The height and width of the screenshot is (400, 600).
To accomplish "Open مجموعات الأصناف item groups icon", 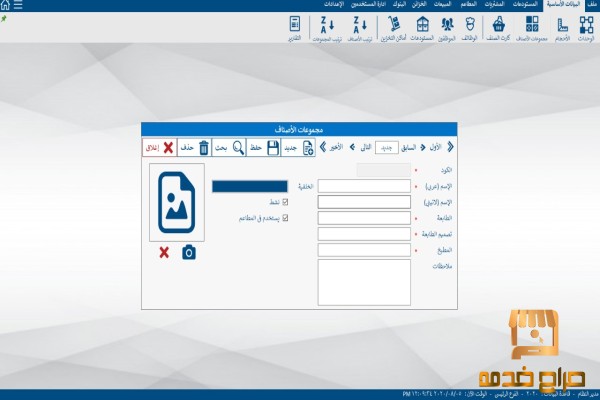I will [x=531, y=26].
